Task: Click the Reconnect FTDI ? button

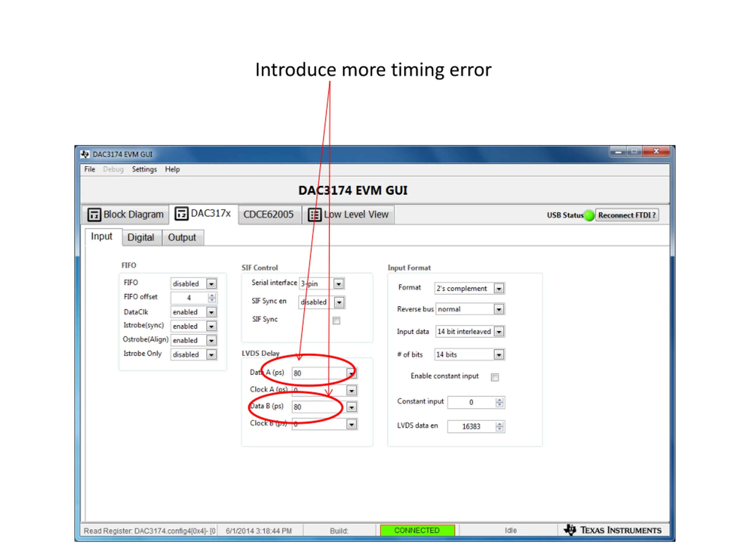Action: coord(626,215)
